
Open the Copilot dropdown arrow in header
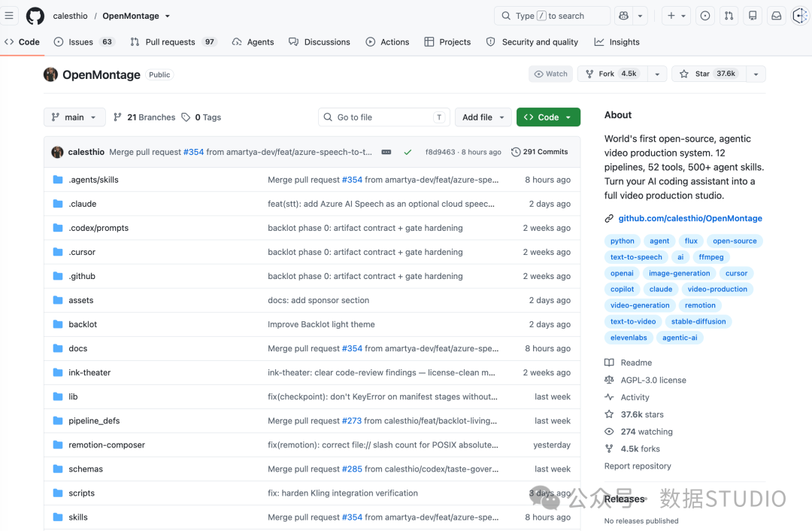tap(640, 16)
